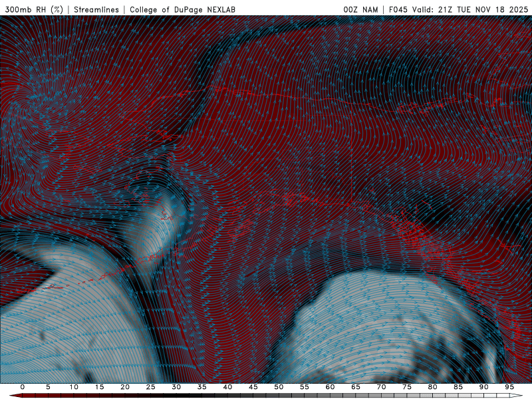Pick the "70" legend tick label
Image resolution: width=532 pixels, height=399 pixels.
point(381,387)
